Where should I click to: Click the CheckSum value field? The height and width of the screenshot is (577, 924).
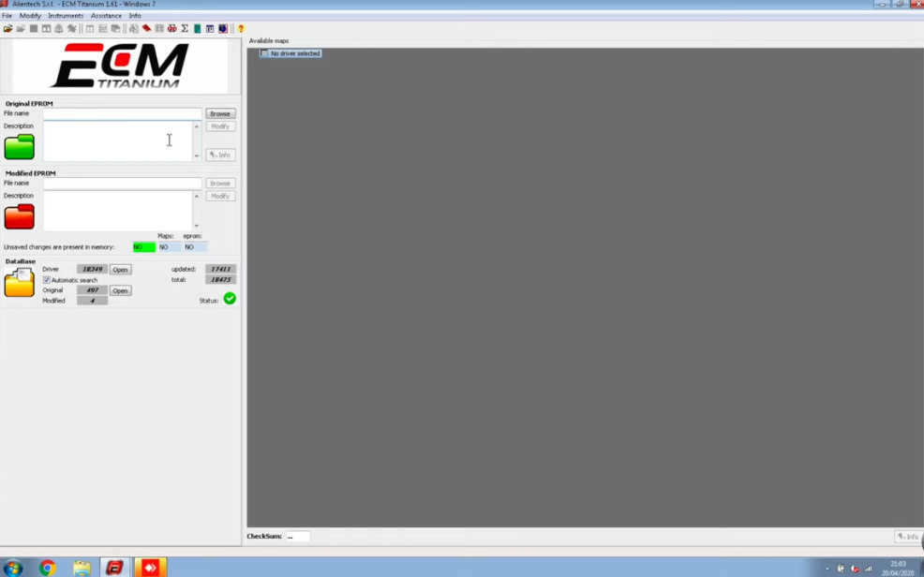[298, 537]
